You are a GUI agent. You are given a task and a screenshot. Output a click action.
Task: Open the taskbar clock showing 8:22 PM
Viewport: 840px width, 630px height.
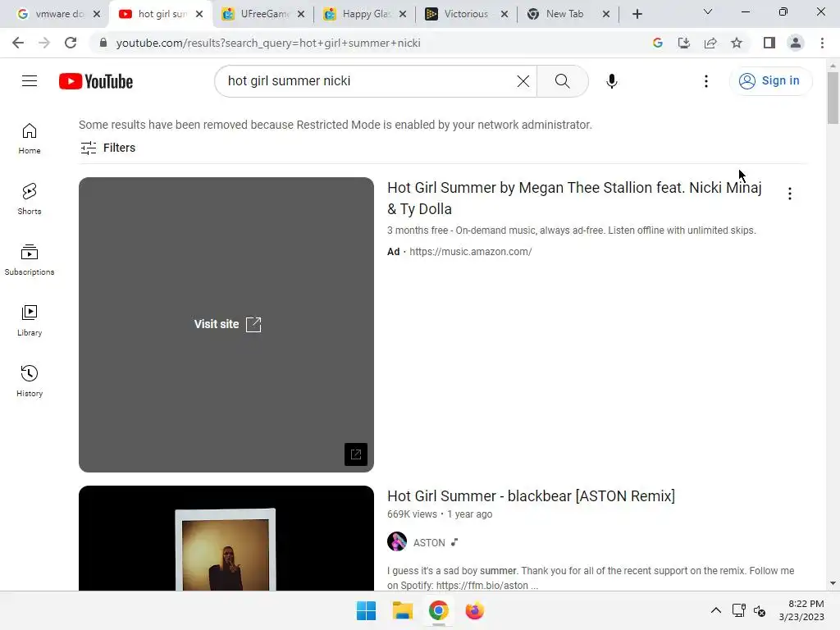(801, 610)
